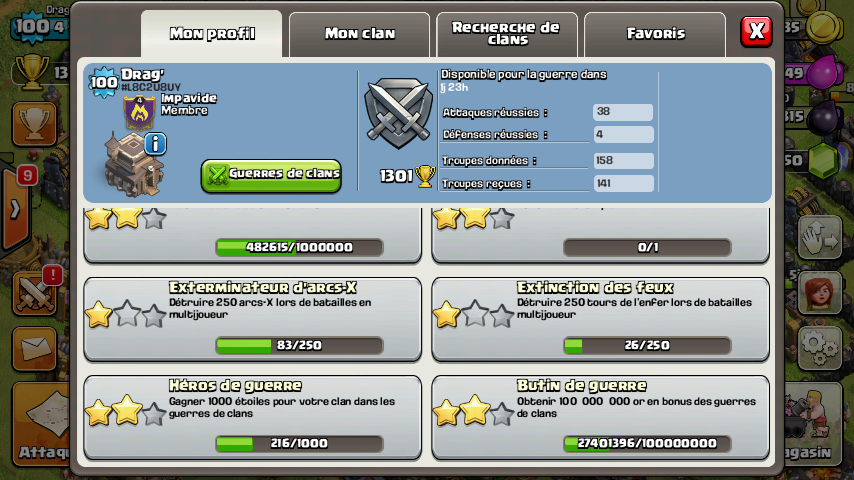Close the profile window with red X

tap(756, 31)
